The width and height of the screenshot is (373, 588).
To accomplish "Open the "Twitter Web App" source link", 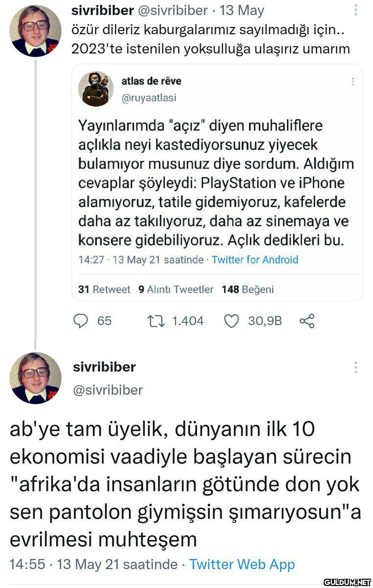I will pyautogui.click(x=242, y=564).
